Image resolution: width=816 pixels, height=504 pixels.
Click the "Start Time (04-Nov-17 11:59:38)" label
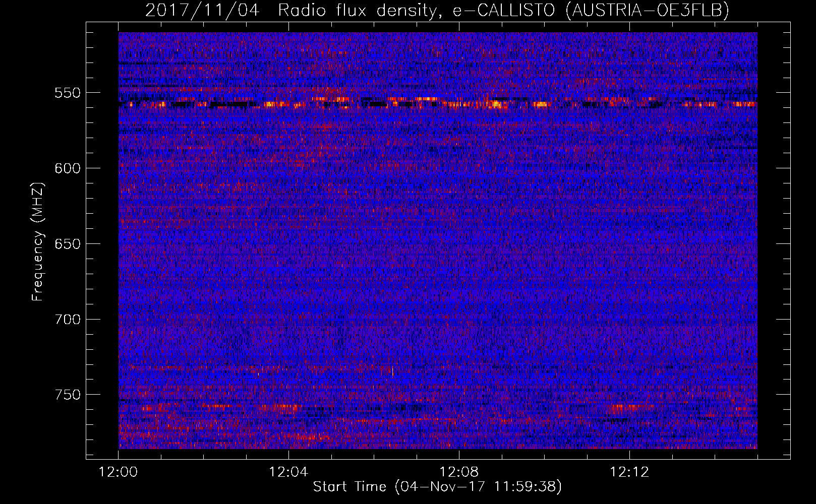437,487
